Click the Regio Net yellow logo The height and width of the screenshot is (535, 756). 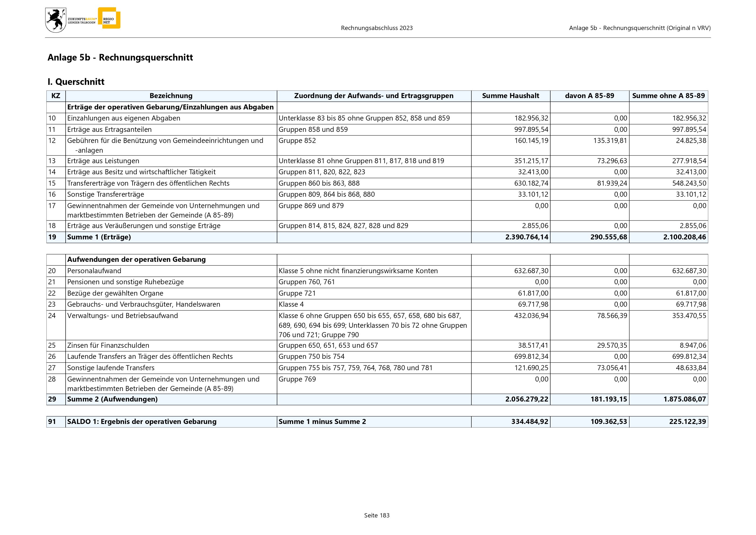[110, 19]
